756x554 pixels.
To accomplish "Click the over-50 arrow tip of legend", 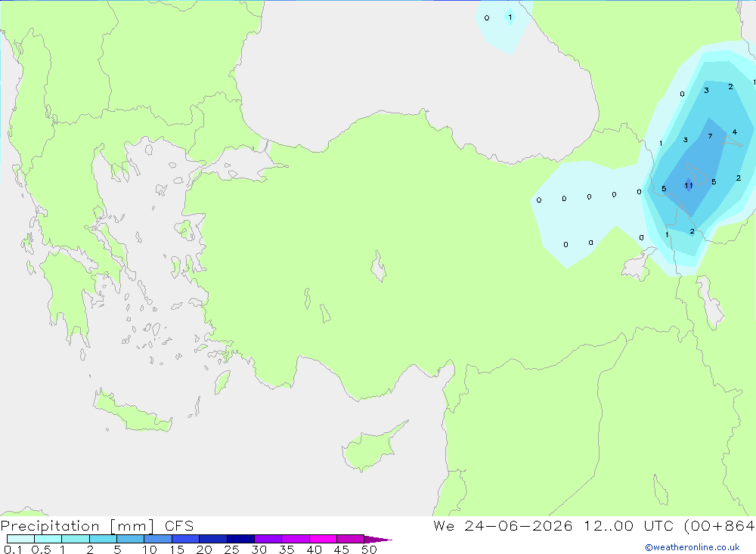I will [x=379, y=539].
